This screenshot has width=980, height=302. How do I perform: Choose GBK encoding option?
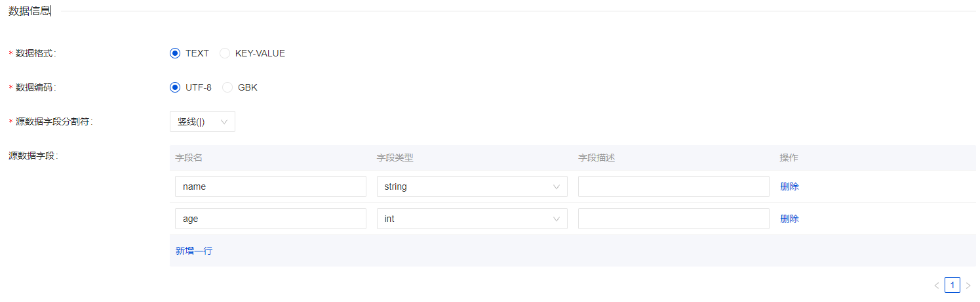pyautogui.click(x=227, y=87)
